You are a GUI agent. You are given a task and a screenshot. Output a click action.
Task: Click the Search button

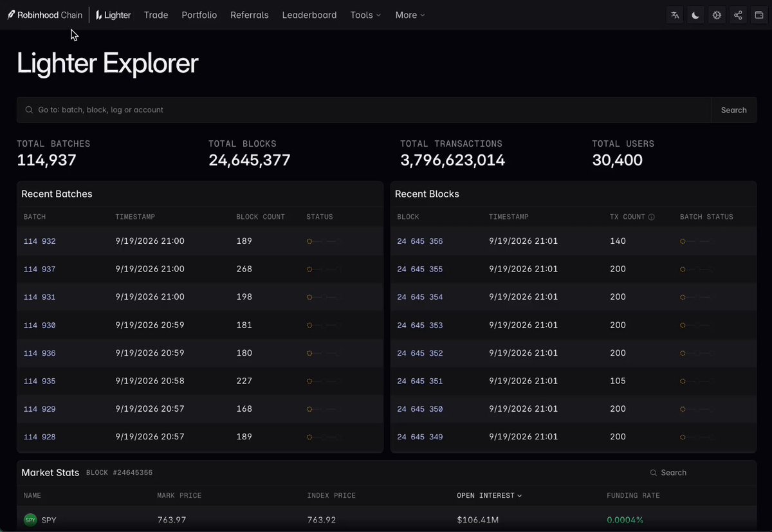733,110
